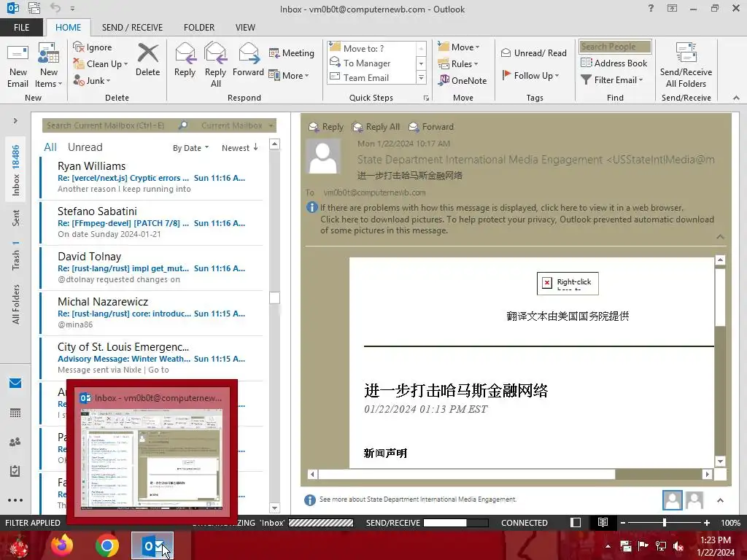The height and width of the screenshot is (560, 747).
Task: Create a New Email message
Action: (18, 66)
